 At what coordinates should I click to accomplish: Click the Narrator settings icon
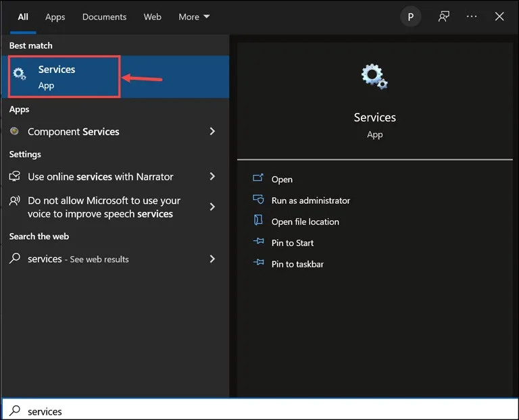point(15,176)
